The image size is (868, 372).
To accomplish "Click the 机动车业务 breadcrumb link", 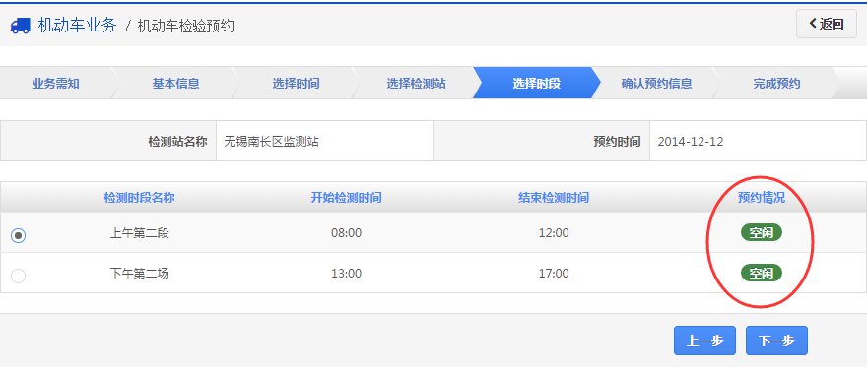I will pos(77,26).
